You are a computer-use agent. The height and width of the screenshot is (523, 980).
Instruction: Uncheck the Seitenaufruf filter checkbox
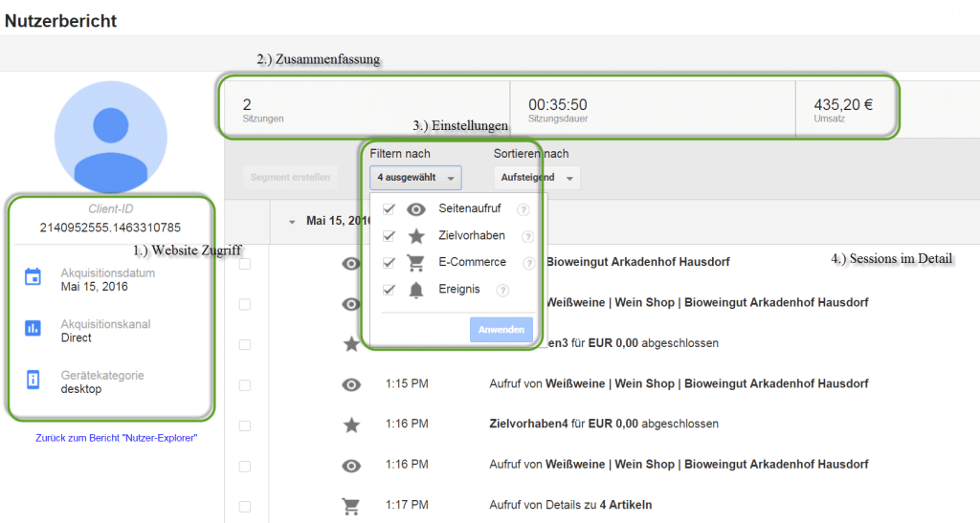tap(389, 209)
